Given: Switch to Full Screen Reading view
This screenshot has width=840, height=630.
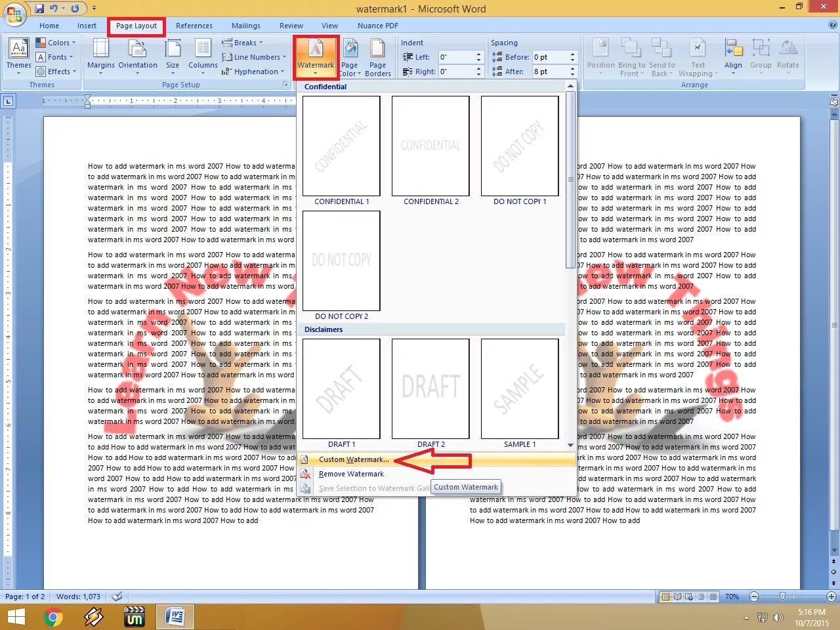Looking at the screenshot, I should coord(677,597).
